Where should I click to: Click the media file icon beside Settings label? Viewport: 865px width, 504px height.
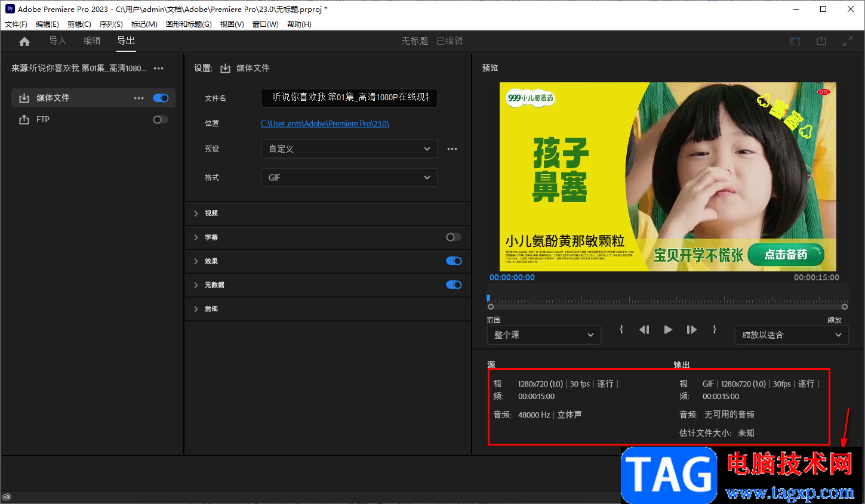pyautogui.click(x=225, y=69)
